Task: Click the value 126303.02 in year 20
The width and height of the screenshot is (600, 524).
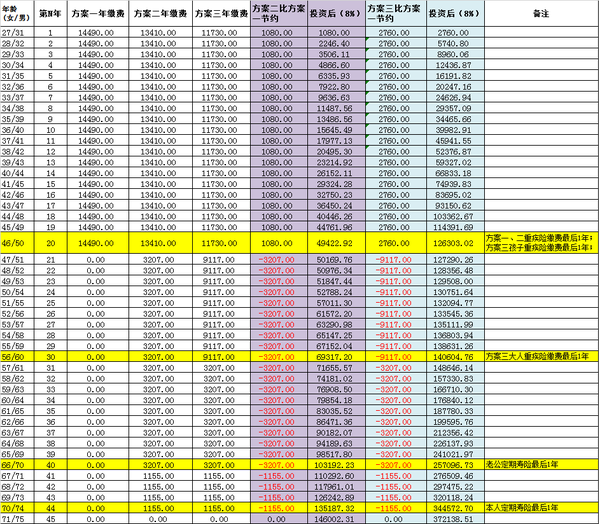Action: pyautogui.click(x=455, y=243)
